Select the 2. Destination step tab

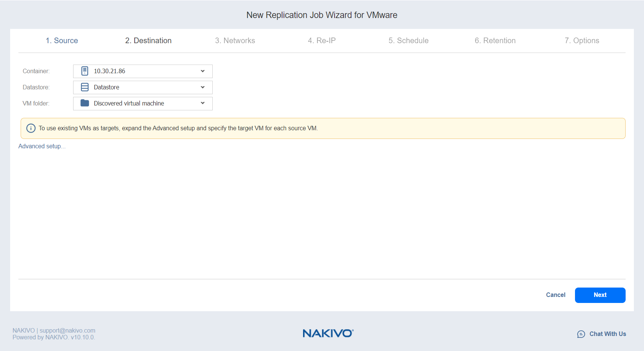pyautogui.click(x=148, y=41)
